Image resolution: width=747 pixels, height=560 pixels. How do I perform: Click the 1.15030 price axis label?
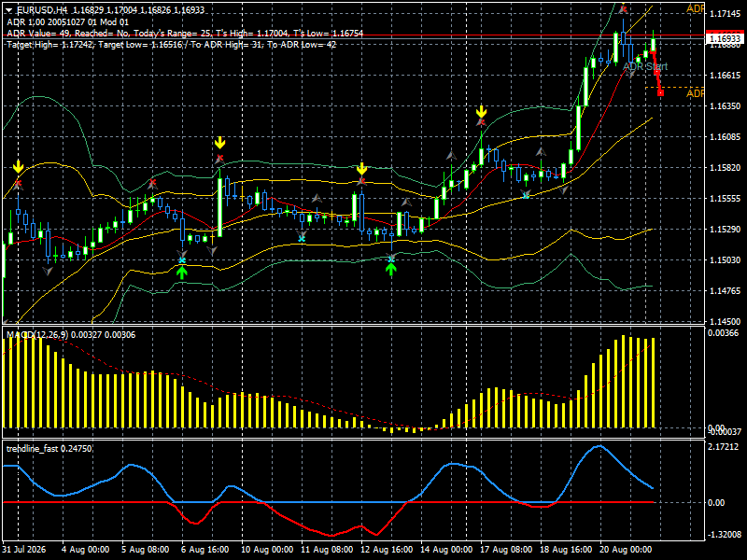(726, 260)
